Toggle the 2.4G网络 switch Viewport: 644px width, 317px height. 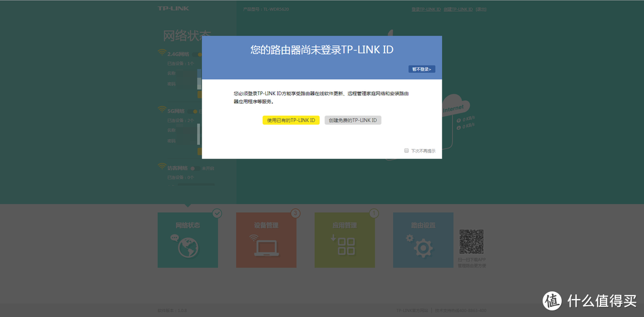click(196, 54)
